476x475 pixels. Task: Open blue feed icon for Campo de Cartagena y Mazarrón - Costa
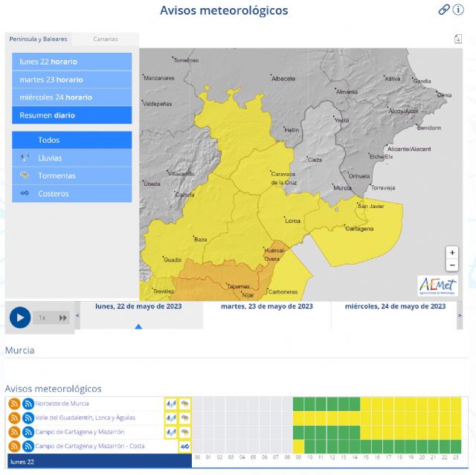[28, 447]
